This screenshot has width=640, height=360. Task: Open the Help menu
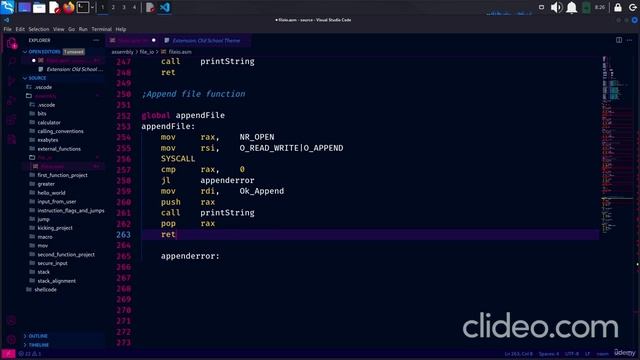[x=120, y=29]
